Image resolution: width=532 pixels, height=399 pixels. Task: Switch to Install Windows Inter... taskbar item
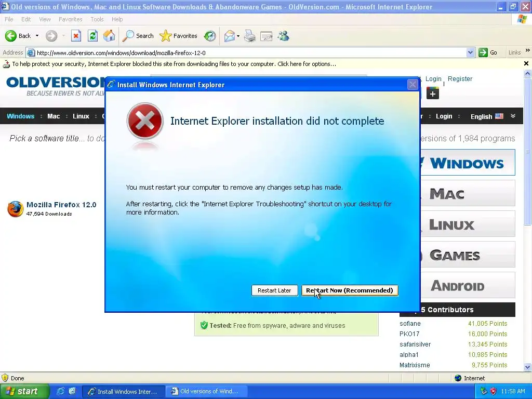(124, 392)
